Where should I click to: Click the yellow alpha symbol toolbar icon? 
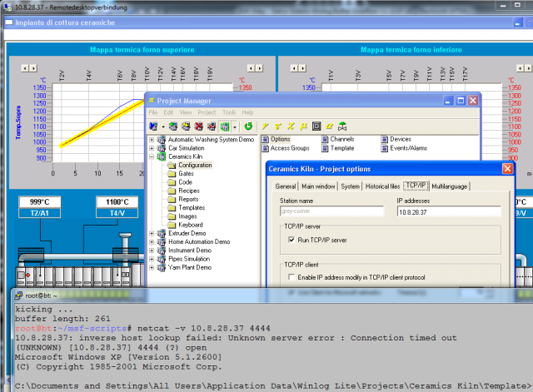[x=329, y=127]
